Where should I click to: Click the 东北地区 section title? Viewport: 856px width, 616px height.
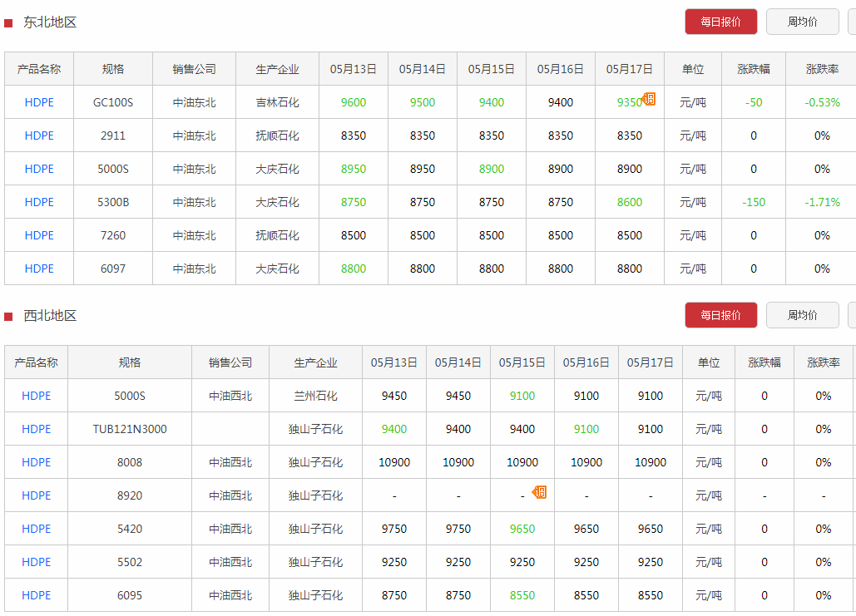50,22
